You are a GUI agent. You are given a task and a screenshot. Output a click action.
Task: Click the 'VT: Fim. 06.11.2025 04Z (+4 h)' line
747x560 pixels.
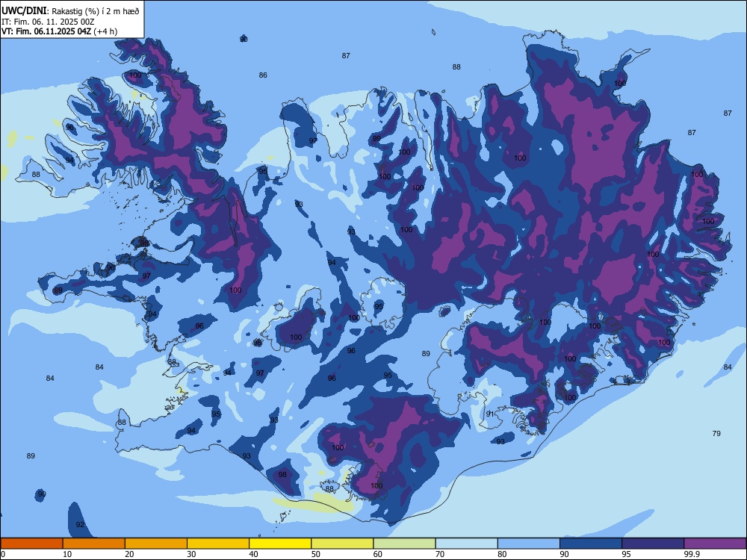pyautogui.click(x=60, y=31)
